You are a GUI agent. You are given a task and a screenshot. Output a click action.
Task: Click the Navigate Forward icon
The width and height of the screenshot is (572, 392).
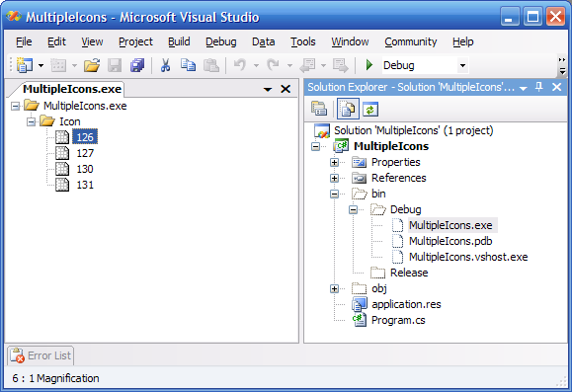[341, 65]
